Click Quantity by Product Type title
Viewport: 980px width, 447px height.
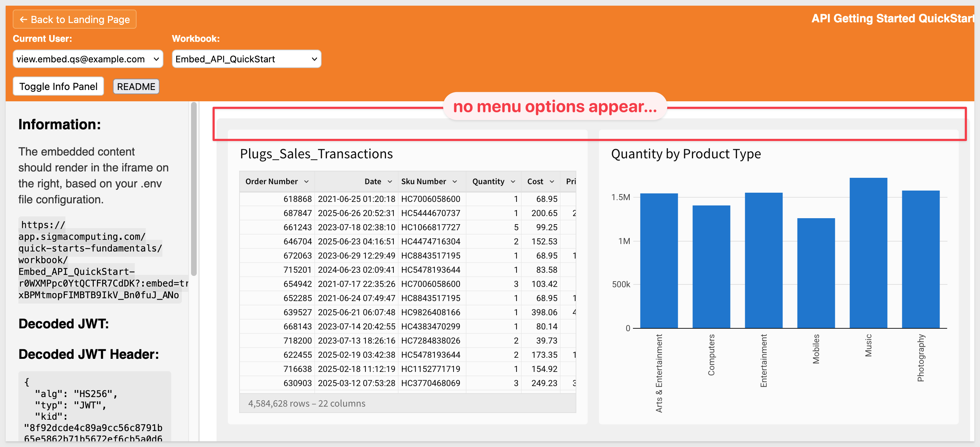(686, 154)
